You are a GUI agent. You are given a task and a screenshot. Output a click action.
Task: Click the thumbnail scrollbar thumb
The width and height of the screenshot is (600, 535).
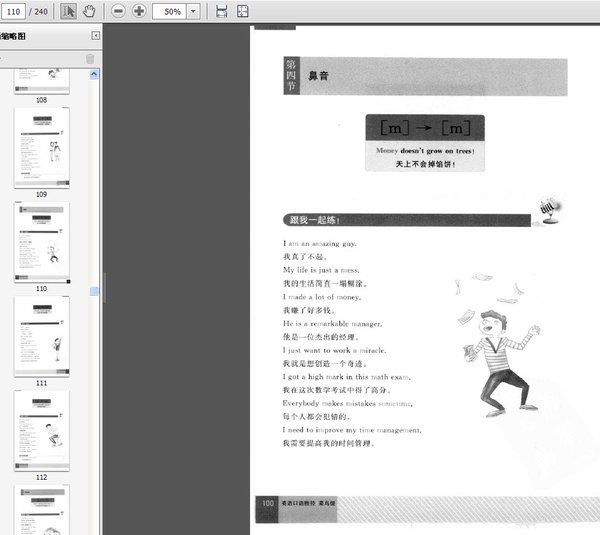tap(94, 291)
